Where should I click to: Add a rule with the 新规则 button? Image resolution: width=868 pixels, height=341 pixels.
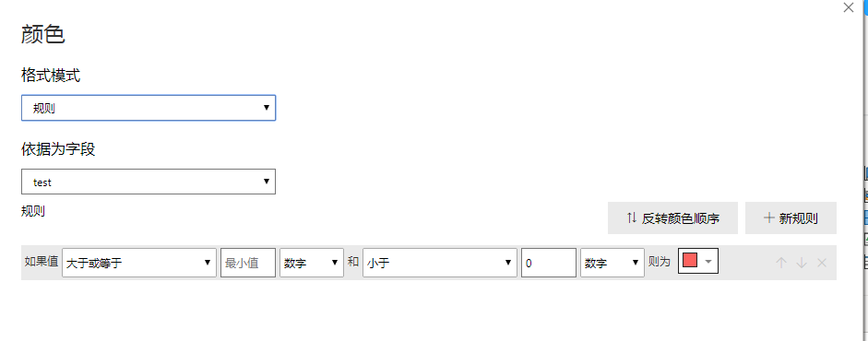791,218
